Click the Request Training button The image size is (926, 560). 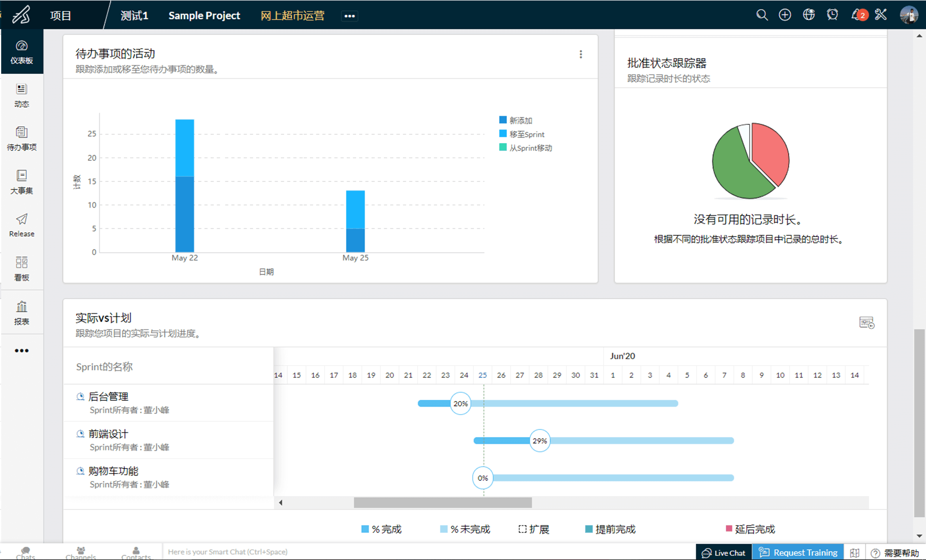798,552
